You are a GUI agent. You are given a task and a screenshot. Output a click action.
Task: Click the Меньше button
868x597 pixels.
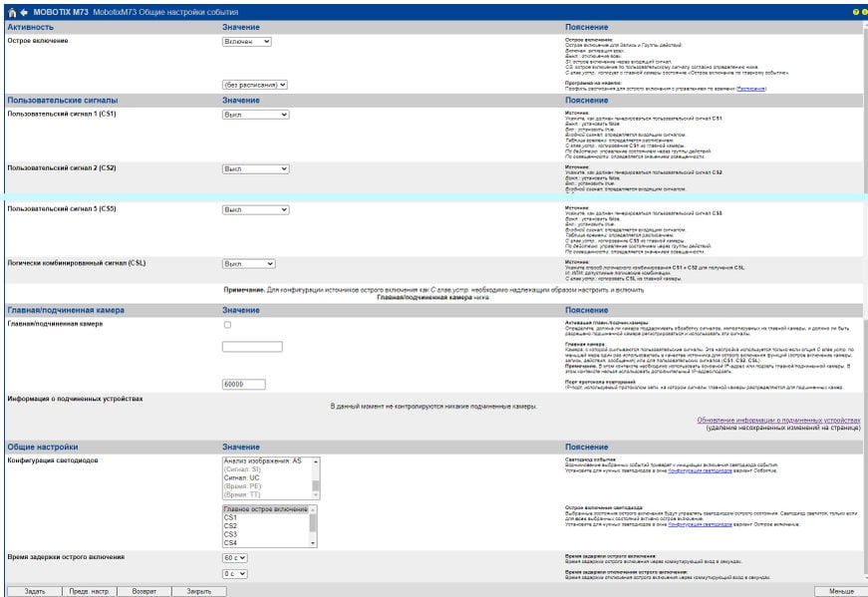841,591
